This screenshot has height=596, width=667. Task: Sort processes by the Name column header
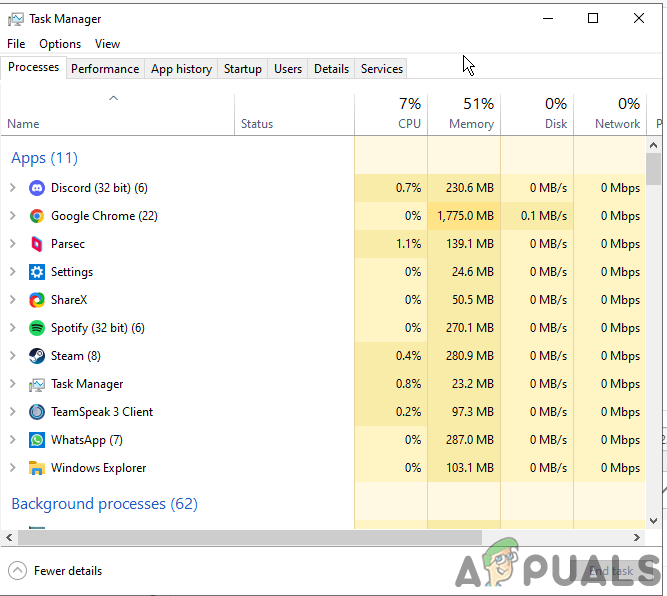coord(117,114)
